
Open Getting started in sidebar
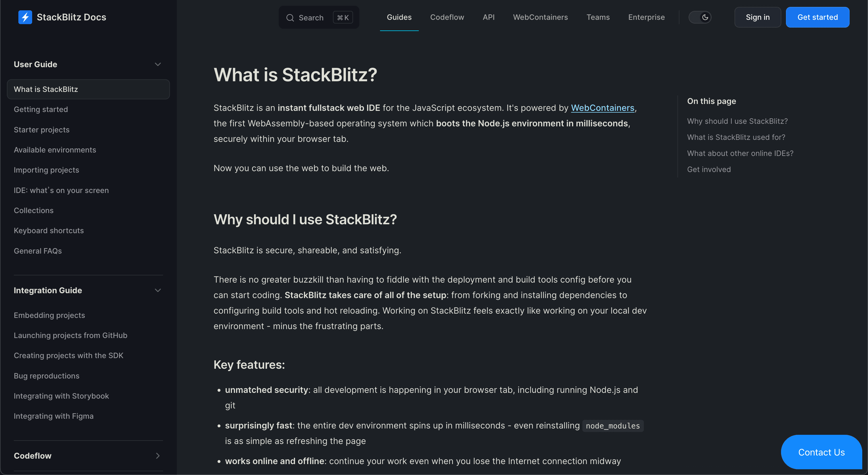41,109
